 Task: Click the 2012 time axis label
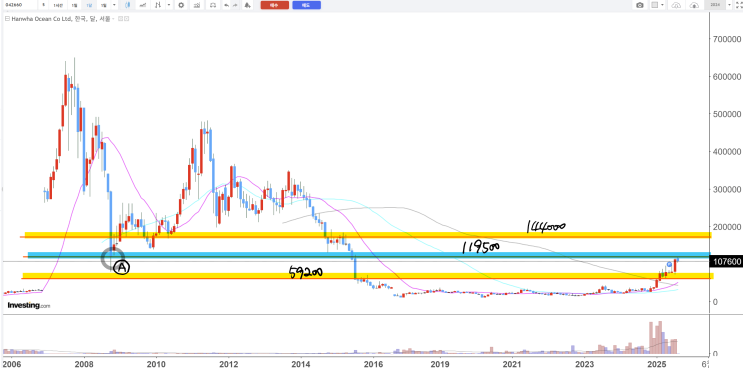[x=229, y=363]
